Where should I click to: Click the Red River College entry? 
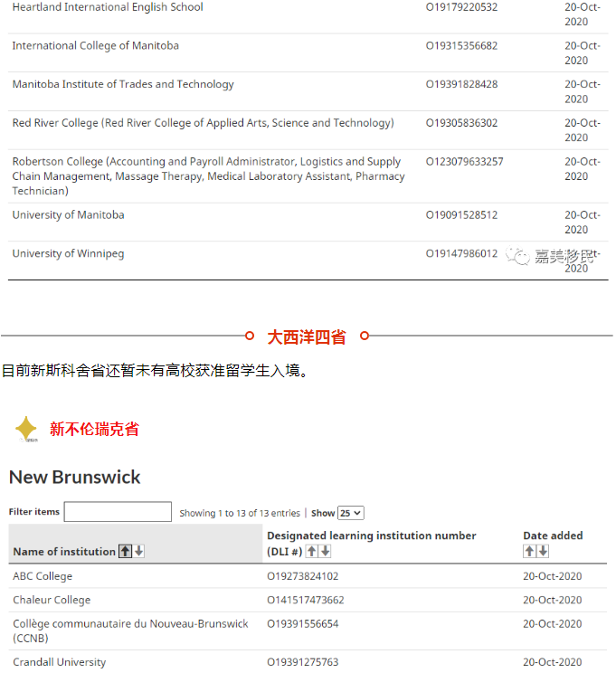(x=203, y=123)
